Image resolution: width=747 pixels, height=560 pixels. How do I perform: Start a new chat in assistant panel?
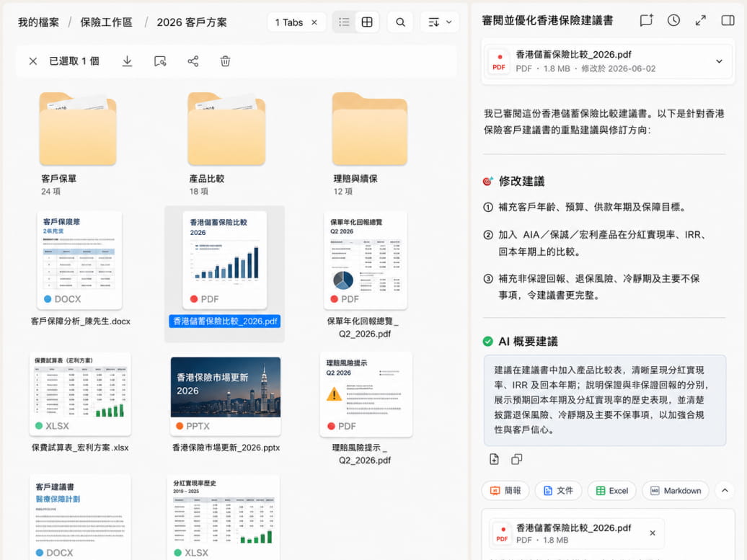pos(646,20)
